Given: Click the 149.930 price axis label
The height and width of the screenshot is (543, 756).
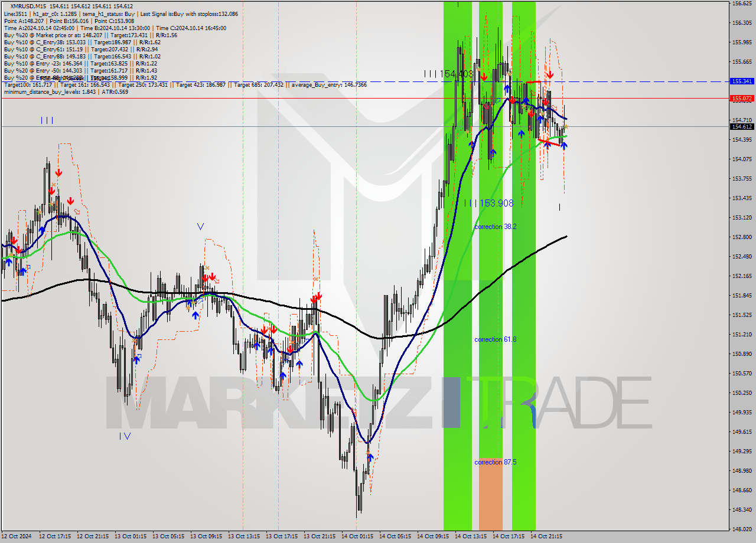Looking at the screenshot, I should [x=742, y=413].
